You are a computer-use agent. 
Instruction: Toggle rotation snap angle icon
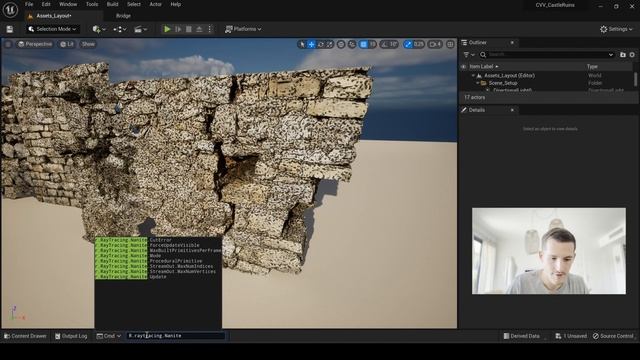pos(384,44)
